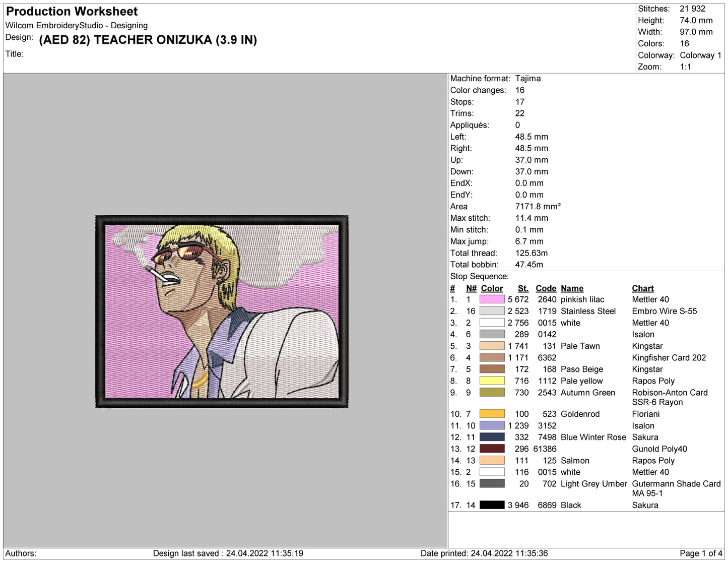Click the Authors label in footer
Viewport: 728px width, 563px height.
point(21,553)
